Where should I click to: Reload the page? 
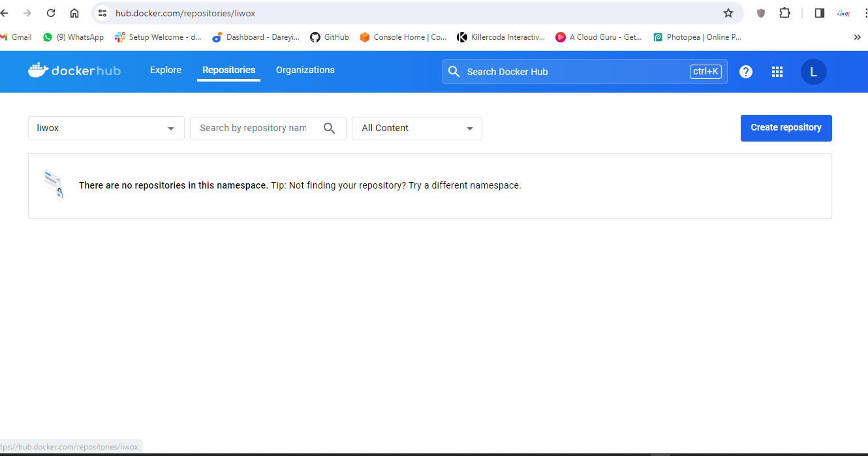pos(51,13)
